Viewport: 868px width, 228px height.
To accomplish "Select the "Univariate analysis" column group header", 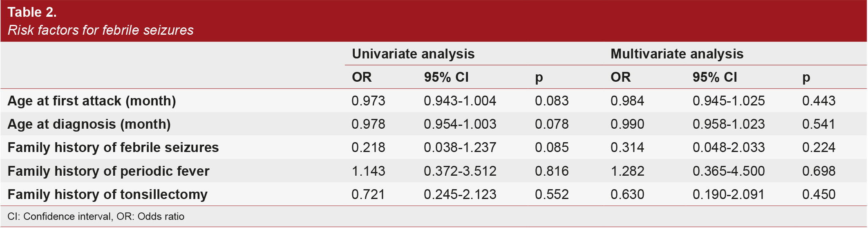I will [413, 54].
